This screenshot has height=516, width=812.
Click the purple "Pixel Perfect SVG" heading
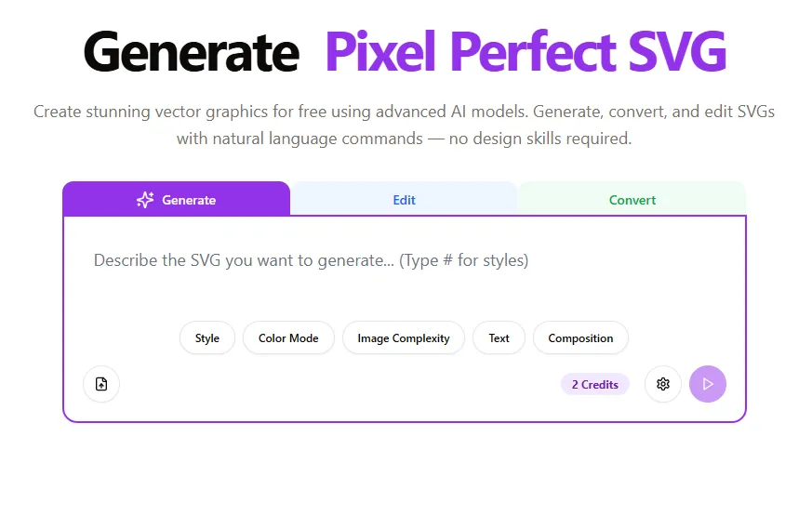coord(526,52)
